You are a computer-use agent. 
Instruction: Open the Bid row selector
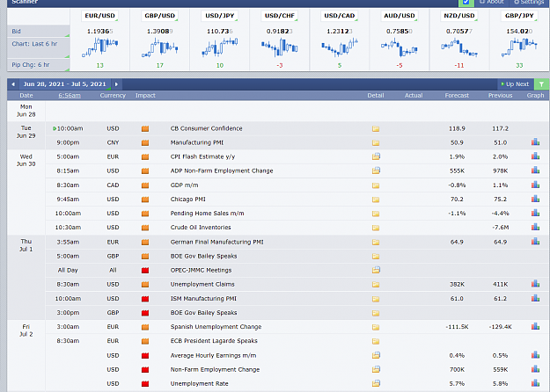[x=38, y=31]
